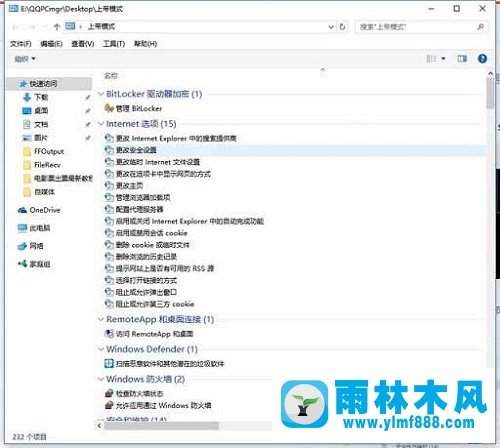500x448 pixels.
Task: Click icon beside 更改主页
Action: 109,185
